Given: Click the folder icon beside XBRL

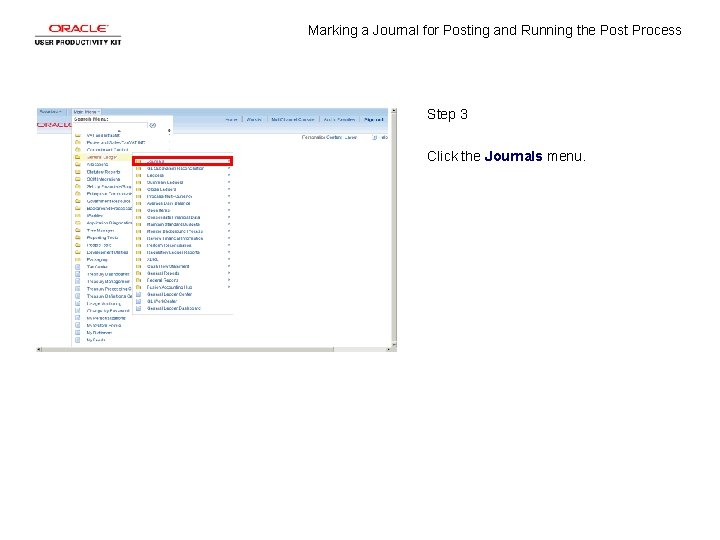Looking at the screenshot, I should pos(138,259).
